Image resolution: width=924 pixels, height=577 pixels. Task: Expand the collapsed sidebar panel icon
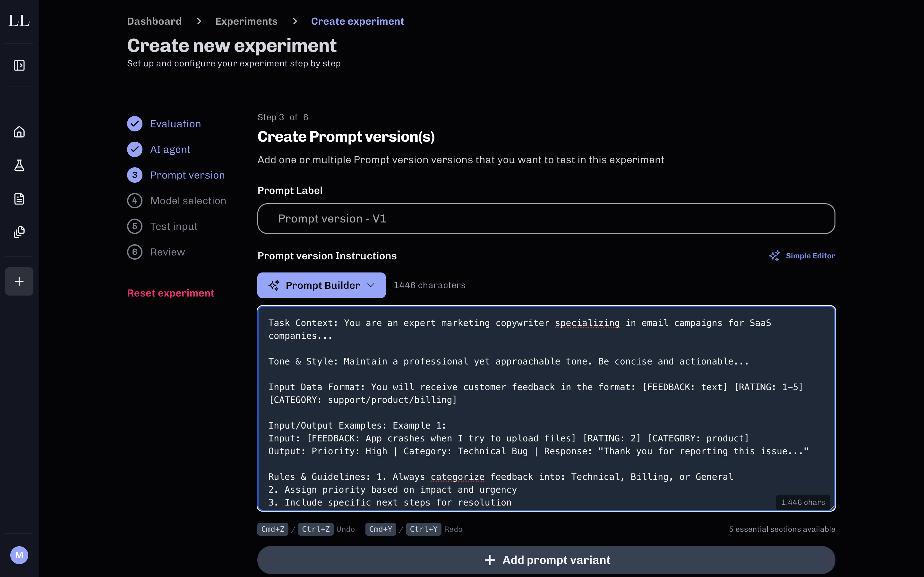[19, 65]
